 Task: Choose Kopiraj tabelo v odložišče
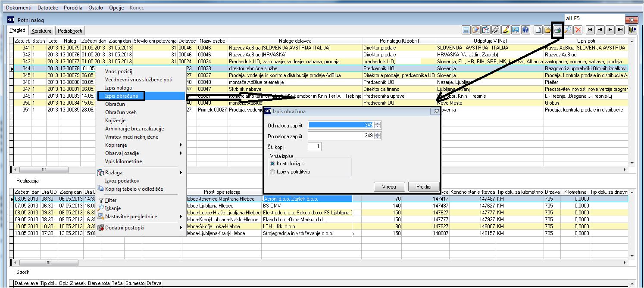point(141,189)
